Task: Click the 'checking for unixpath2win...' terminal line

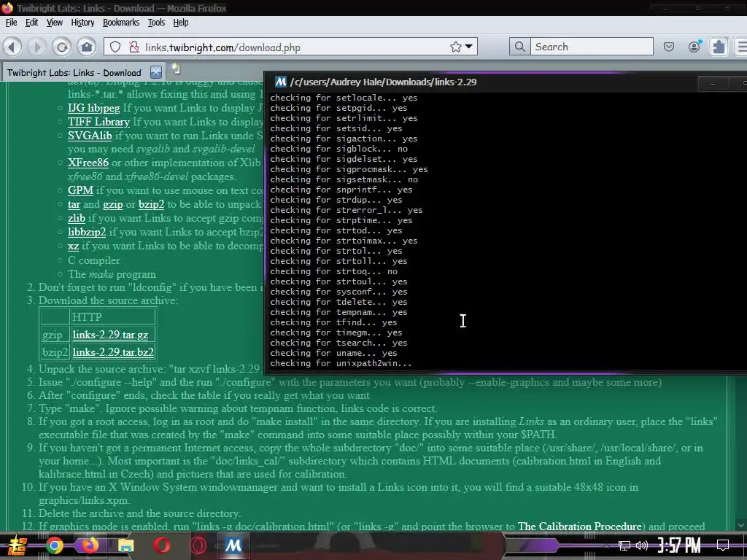Action: click(341, 363)
